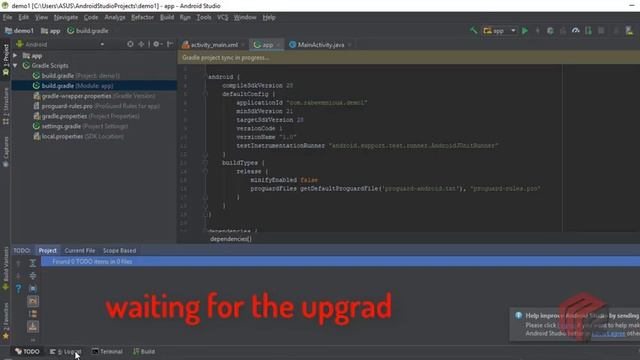Open the Tools menu
The height and width of the screenshot is (360, 640).
coord(204,17)
